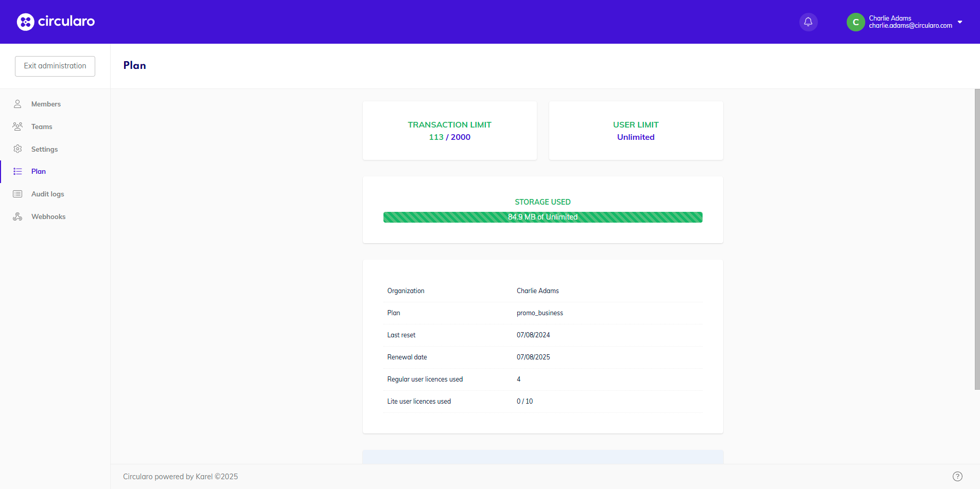This screenshot has height=489, width=980.
Task: Open the notifications bell
Action: (808, 22)
